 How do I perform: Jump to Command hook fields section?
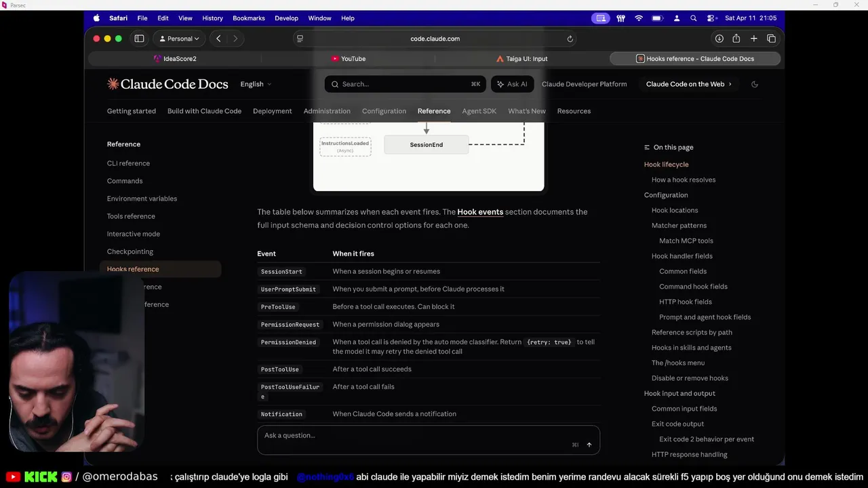693,287
